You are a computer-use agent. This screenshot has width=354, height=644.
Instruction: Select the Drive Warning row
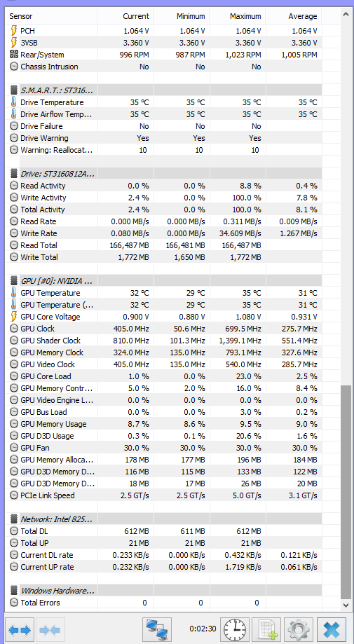[163, 138]
